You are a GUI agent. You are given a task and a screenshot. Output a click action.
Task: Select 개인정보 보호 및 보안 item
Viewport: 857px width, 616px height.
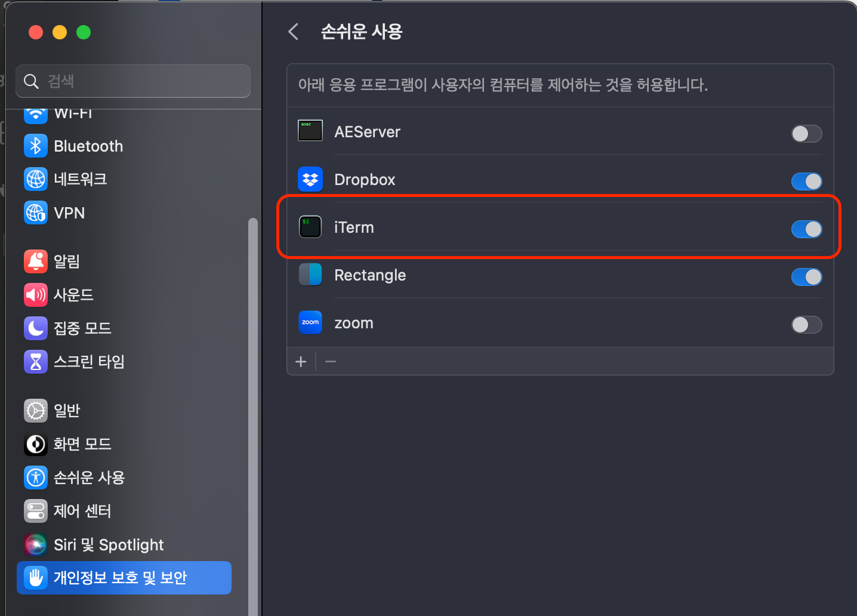click(124, 578)
